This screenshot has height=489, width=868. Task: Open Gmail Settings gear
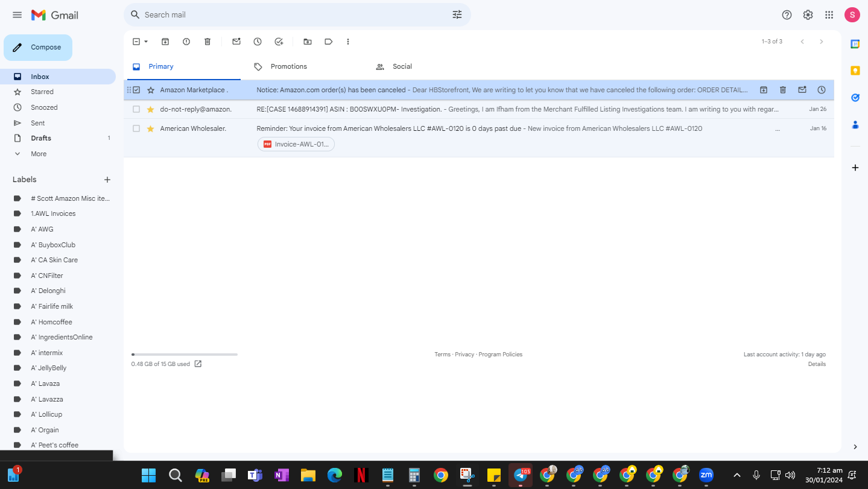tap(808, 15)
